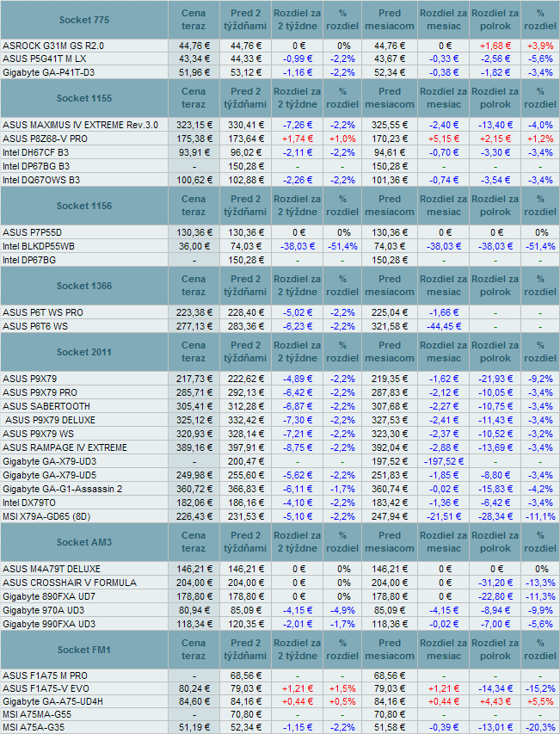
Task: Select the -31,20 € half-year difference cell
Action: click(495, 583)
